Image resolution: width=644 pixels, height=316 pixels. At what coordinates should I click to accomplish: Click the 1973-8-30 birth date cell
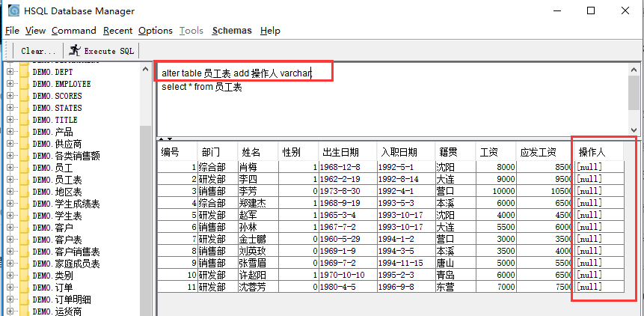click(348, 191)
